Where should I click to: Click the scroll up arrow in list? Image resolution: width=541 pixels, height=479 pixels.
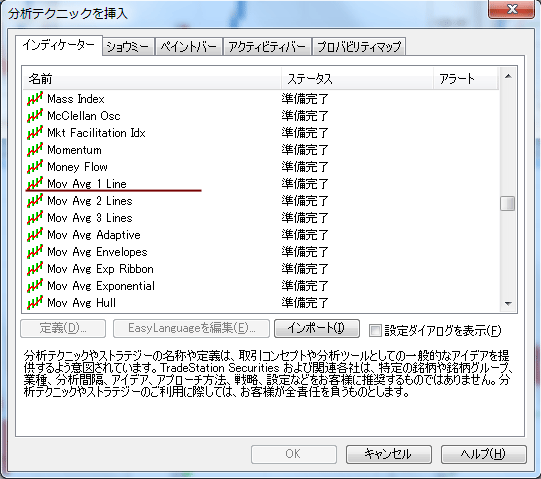click(x=508, y=76)
